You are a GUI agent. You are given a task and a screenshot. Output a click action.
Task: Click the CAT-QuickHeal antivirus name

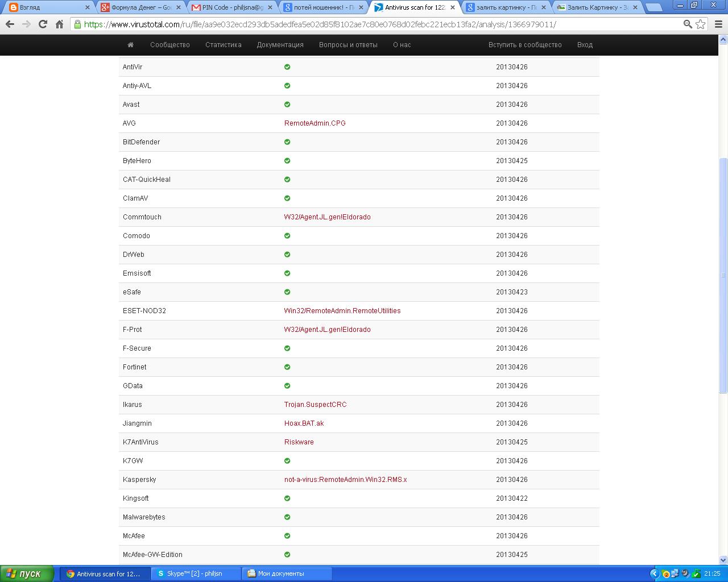[147, 180]
